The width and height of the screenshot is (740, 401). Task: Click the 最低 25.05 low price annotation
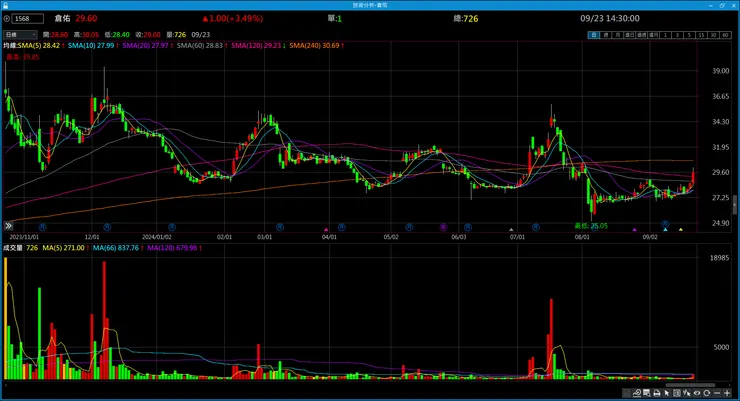tap(591, 226)
